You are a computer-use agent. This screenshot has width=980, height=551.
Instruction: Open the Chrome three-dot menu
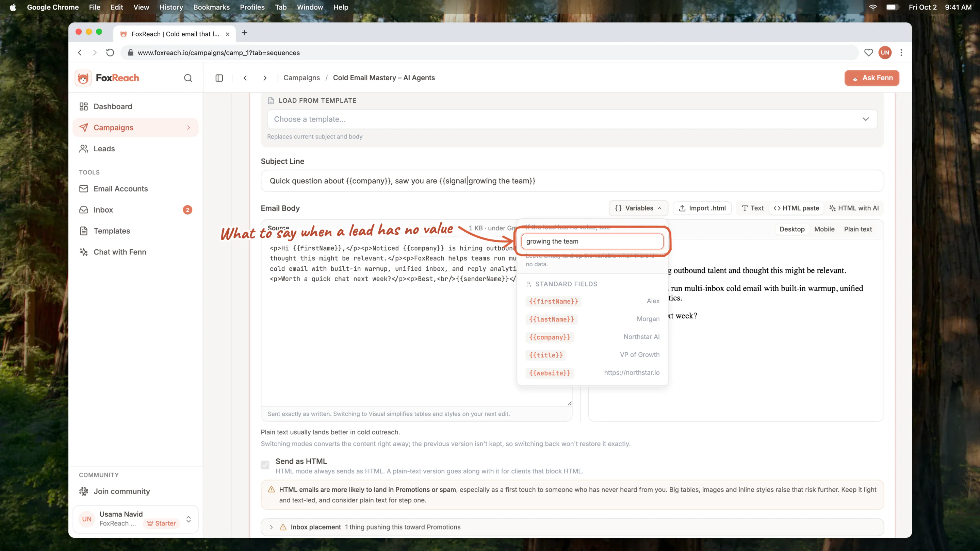[x=901, y=53]
